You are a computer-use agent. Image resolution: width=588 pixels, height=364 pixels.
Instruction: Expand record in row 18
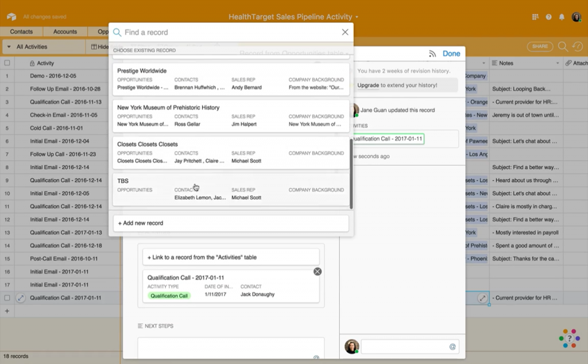[21, 298]
